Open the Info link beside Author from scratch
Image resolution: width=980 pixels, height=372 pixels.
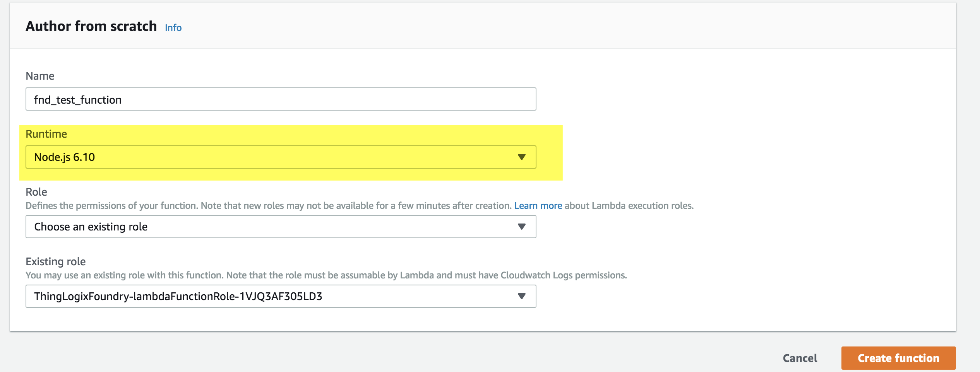(x=173, y=27)
